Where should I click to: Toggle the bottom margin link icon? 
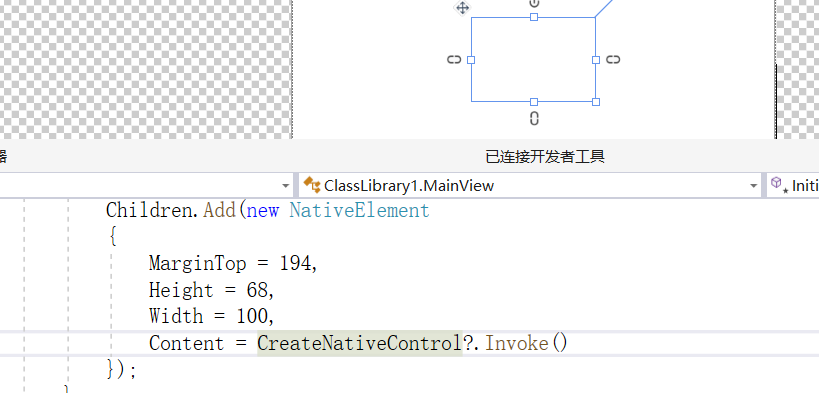[x=534, y=119]
